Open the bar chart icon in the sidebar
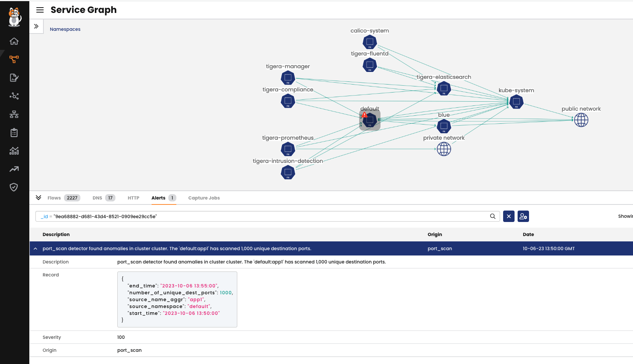 coord(14,151)
